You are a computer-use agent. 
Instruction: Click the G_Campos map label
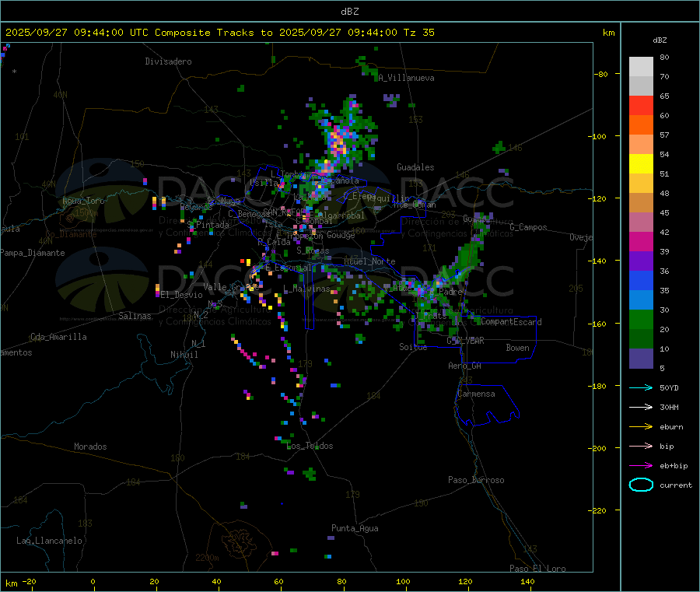click(x=528, y=227)
